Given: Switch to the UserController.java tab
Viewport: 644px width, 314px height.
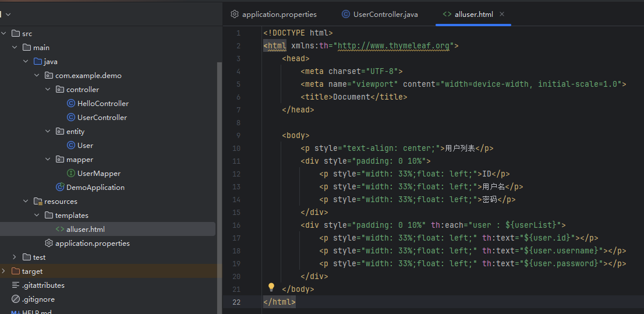Looking at the screenshot, I should pos(385,14).
